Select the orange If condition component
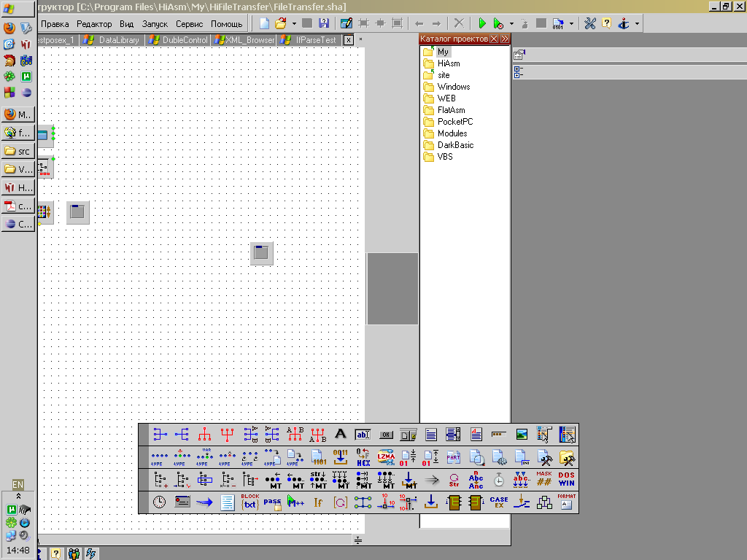 coord(318,502)
